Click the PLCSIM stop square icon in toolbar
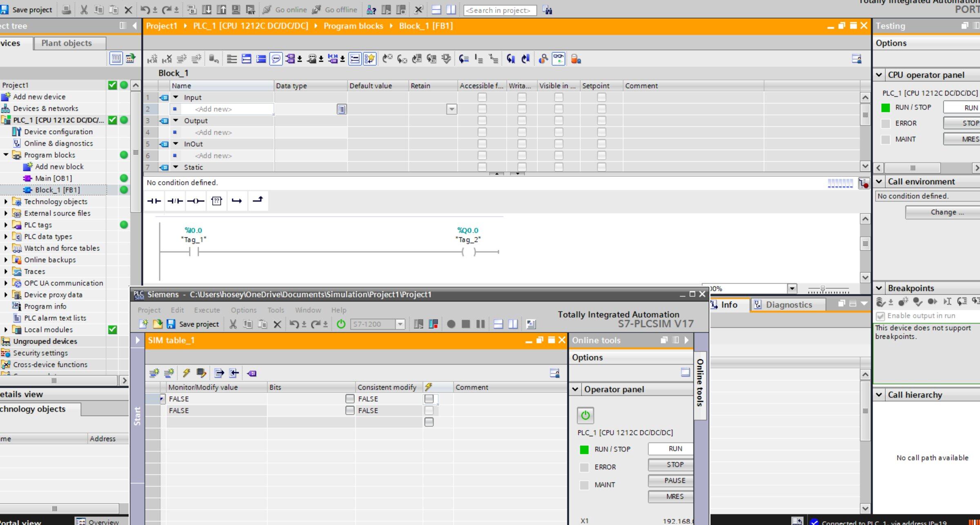 [x=465, y=324]
